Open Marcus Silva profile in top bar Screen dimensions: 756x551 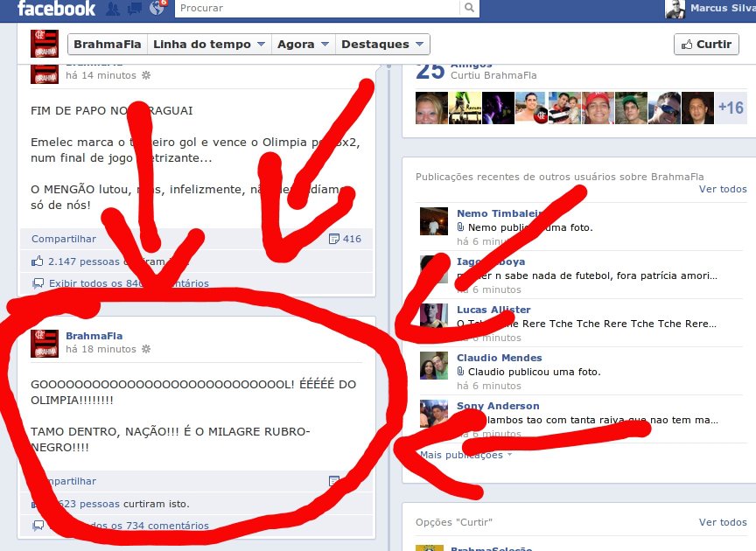(x=710, y=9)
